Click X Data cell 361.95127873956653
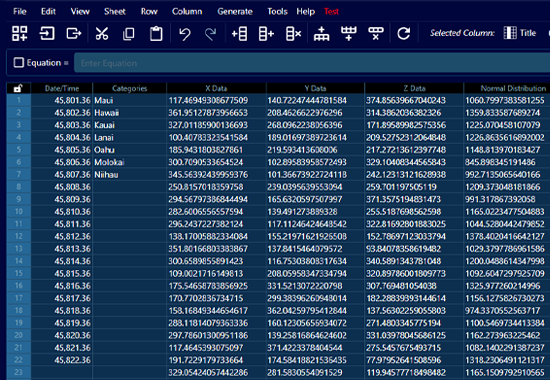550x380 pixels. [x=216, y=113]
